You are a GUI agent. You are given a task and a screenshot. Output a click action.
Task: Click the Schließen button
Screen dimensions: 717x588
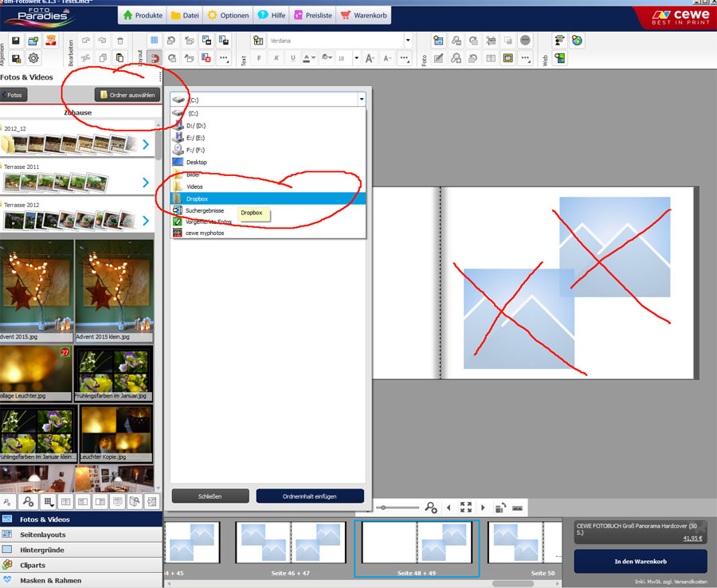210,496
